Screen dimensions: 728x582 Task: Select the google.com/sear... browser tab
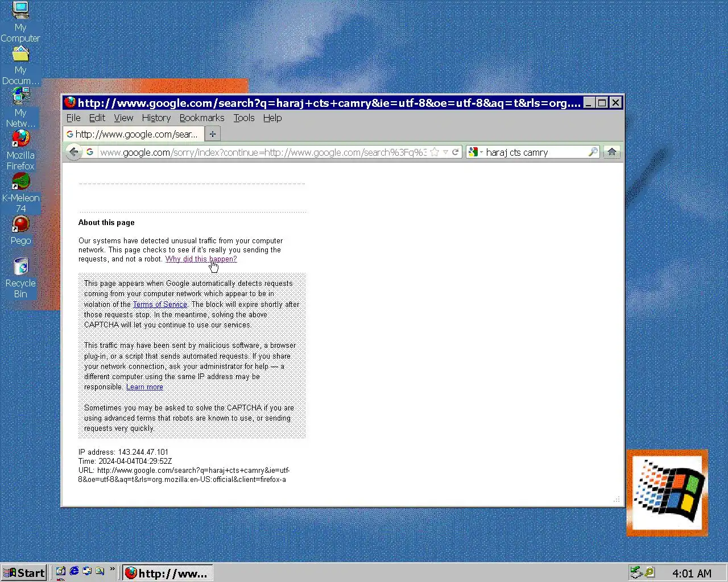[133, 134]
